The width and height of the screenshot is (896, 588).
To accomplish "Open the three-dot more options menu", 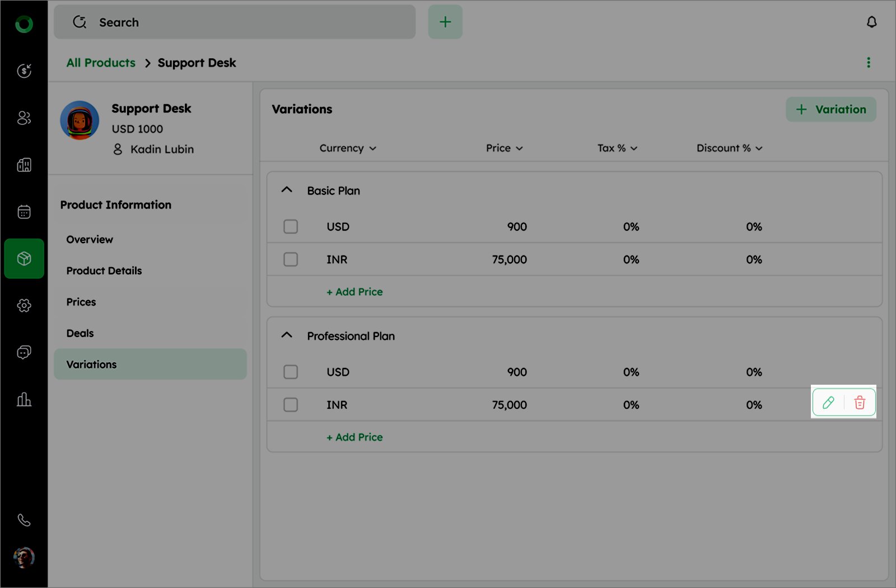I will (869, 63).
